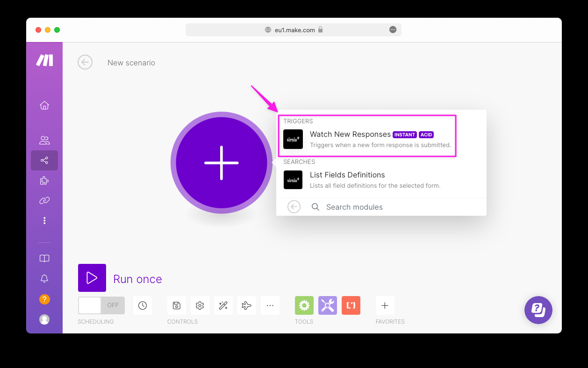
Task: Click the address bar more options icon
Action: tap(393, 29)
